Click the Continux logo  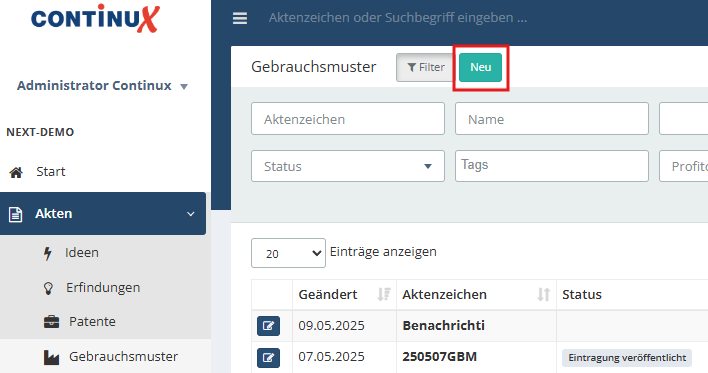(x=95, y=18)
